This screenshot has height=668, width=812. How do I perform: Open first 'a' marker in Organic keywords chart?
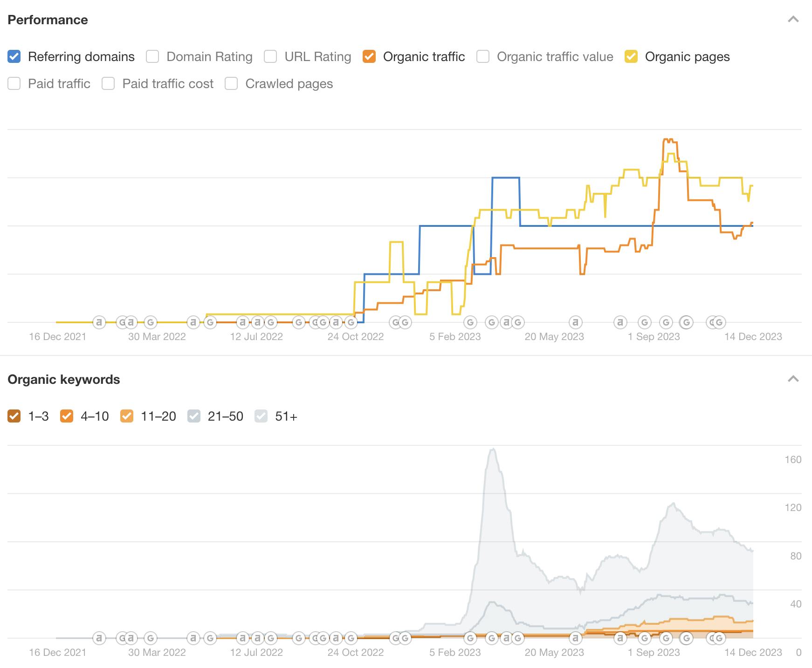pos(99,638)
